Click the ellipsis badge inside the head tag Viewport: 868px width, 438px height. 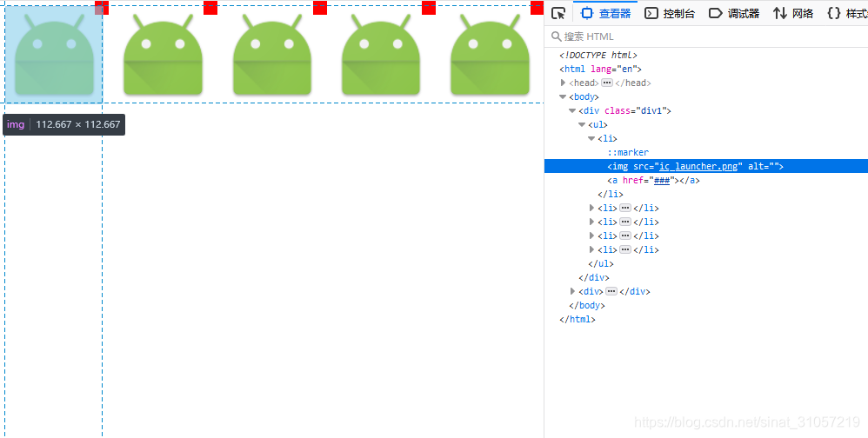coord(607,83)
